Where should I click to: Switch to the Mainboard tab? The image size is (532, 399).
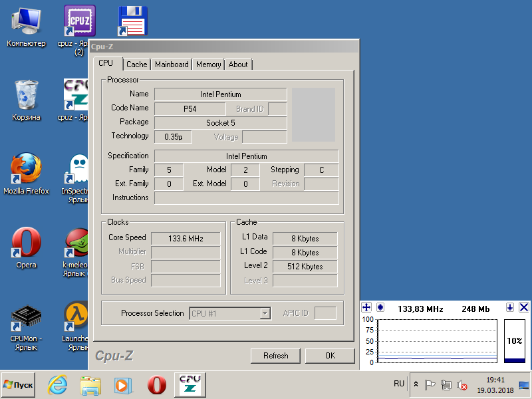[x=172, y=65]
